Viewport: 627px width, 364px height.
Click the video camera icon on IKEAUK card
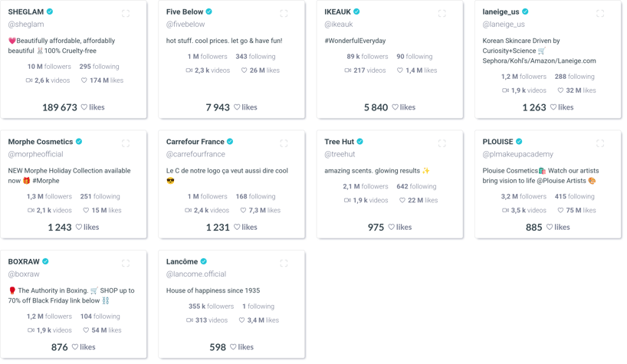tap(347, 71)
